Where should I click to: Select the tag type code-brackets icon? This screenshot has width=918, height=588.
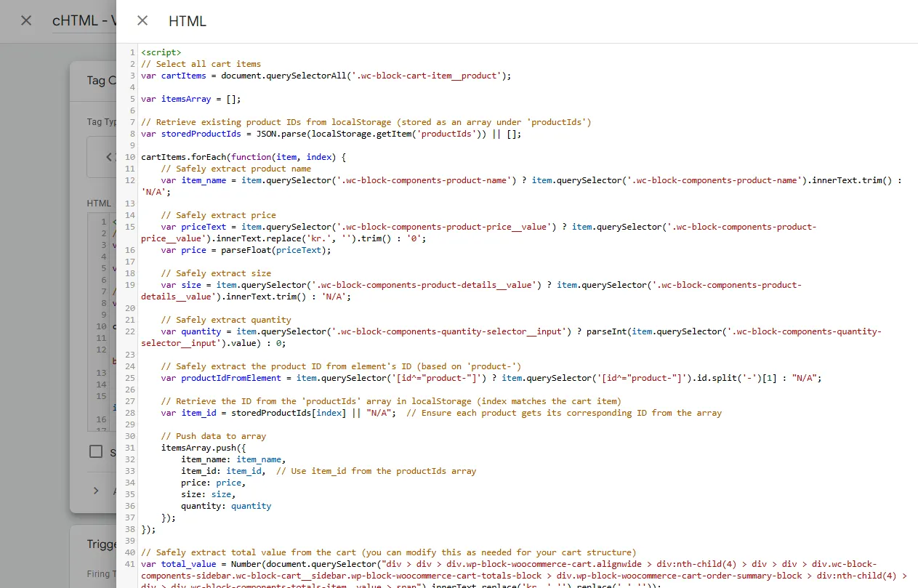pos(109,156)
